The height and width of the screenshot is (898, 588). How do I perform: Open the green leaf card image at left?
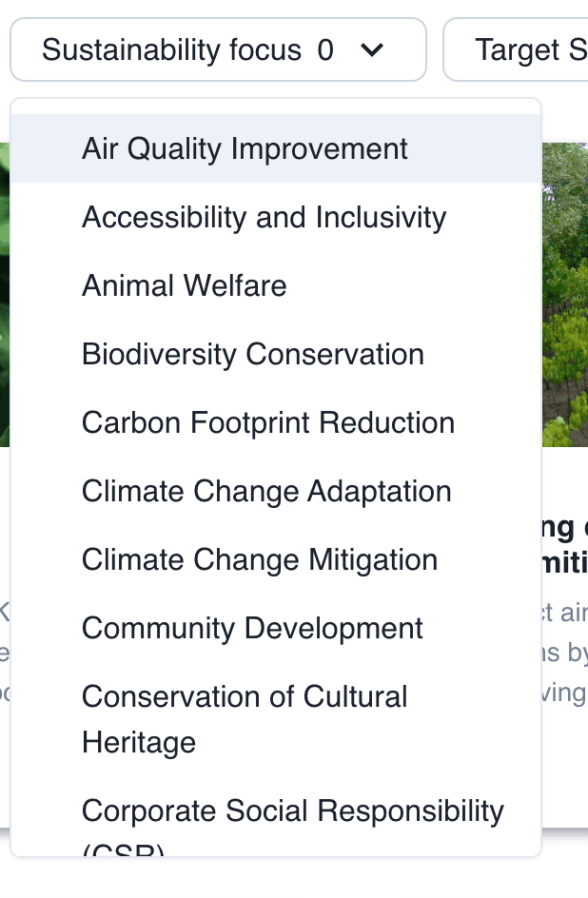(x=5, y=294)
